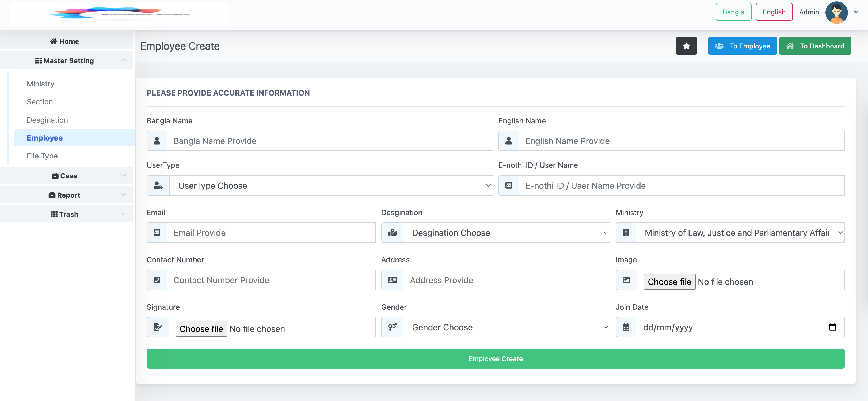Click the image icon beside Image upload
The height and width of the screenshot is (401, 868).
click(x=626, y=280)
